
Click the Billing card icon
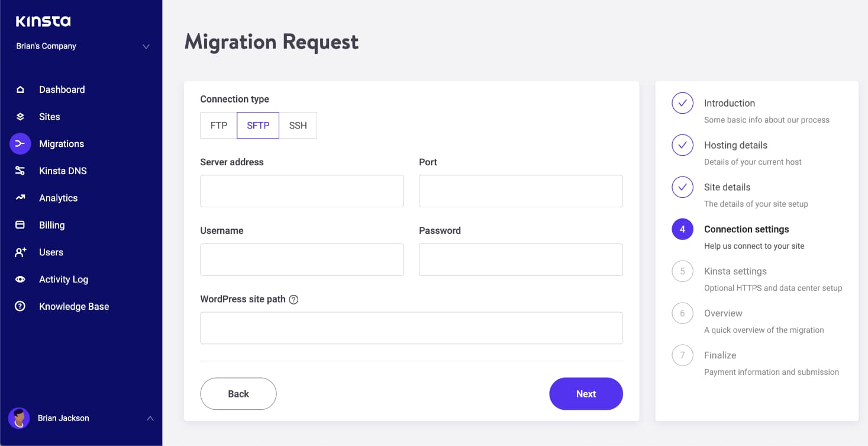[x=20, y=225]
